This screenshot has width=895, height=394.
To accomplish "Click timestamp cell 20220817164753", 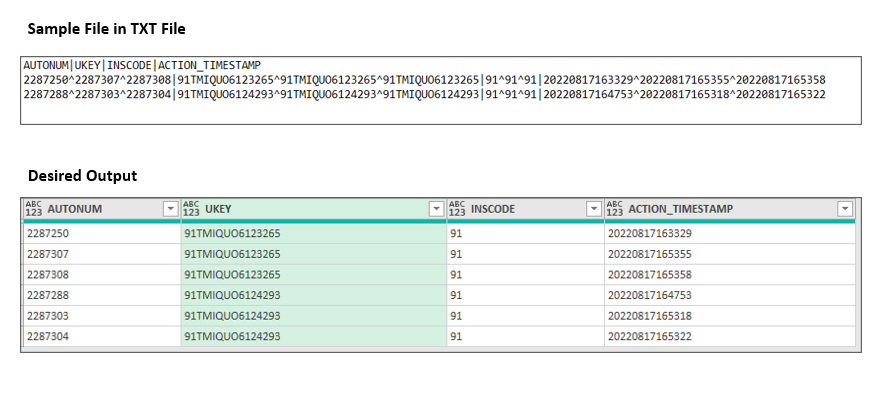I will (x=730, y=295).
